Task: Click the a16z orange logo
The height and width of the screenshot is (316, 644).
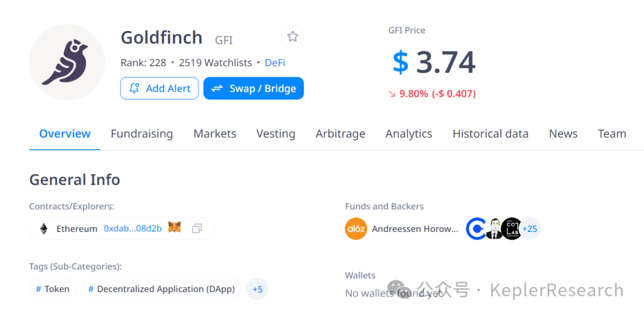Action: (356, 229)
